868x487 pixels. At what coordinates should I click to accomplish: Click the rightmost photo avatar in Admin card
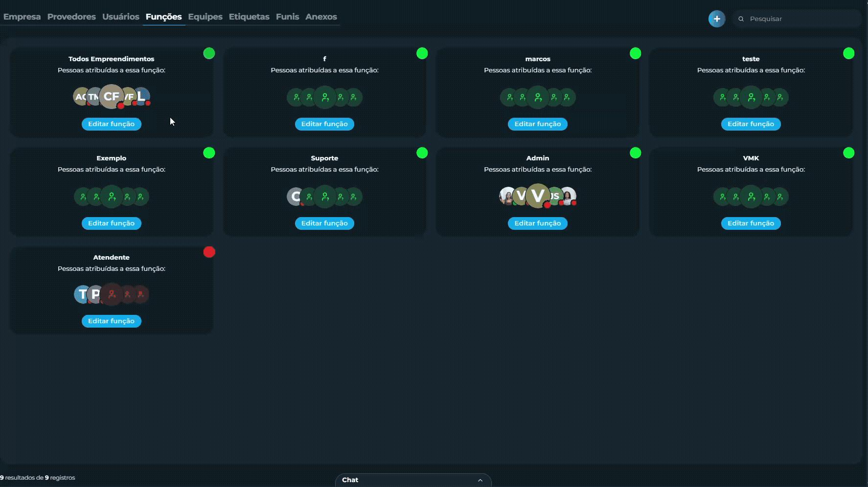point(568,196)
